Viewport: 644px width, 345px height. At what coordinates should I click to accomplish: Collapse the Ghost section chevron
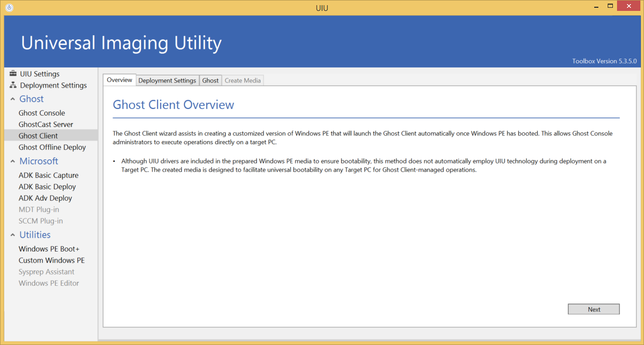pos(12,99)
